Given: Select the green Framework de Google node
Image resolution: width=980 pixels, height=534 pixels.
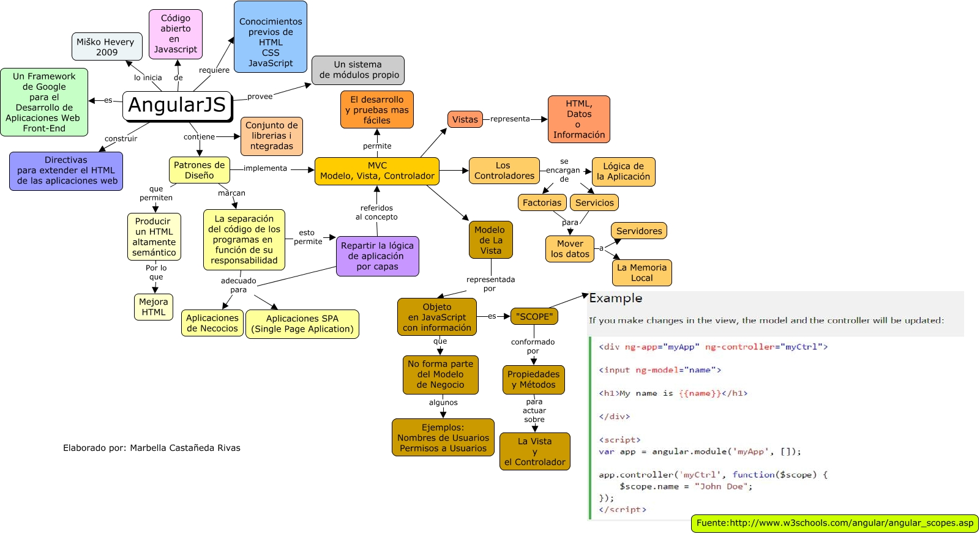Looking at the screenshot, I should tap(44, 102).
